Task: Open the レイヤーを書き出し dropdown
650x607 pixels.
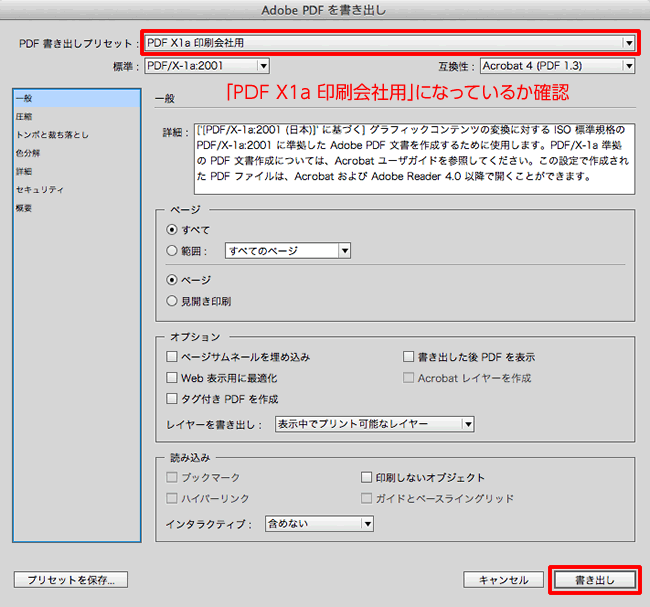Action: pyautogui.click(x=374, y=424)
